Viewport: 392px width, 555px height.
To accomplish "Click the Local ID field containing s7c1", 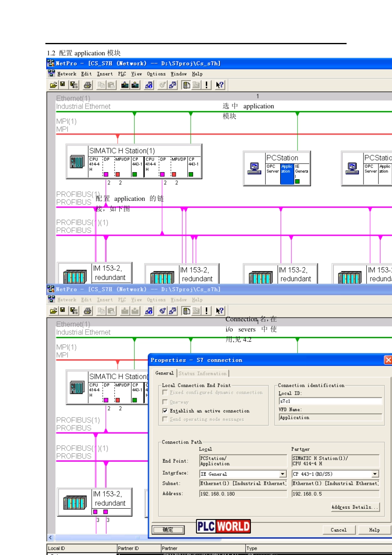I will (x=331, y=401).
